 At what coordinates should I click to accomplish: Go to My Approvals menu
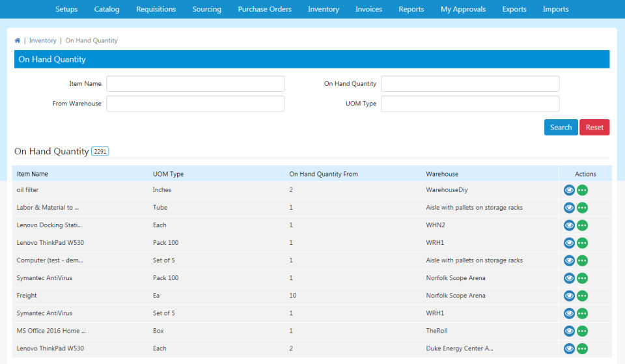point(463,9)
